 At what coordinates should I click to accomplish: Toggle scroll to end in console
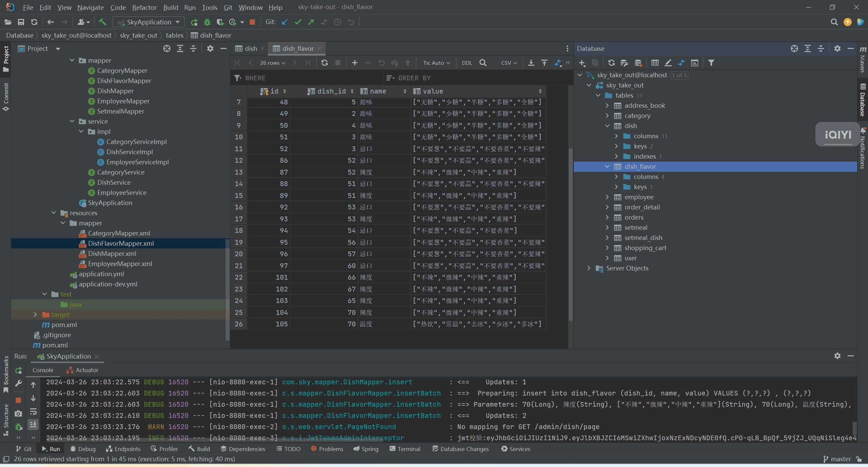tap(33, 424)
